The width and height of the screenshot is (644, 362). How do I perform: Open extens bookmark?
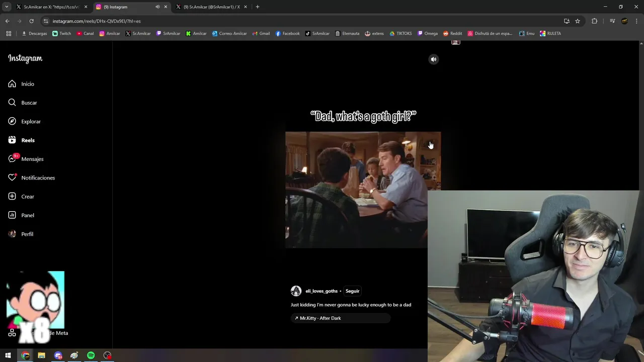click(x=374, y=34)
